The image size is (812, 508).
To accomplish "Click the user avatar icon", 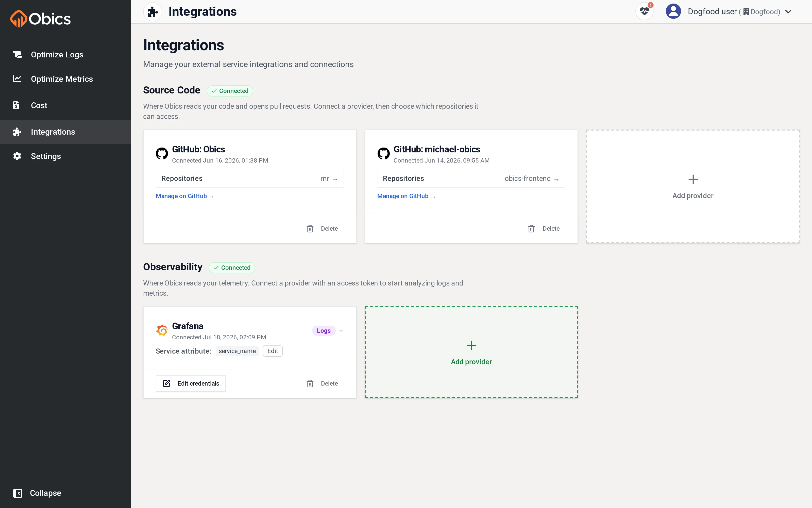I will (673, 12).
